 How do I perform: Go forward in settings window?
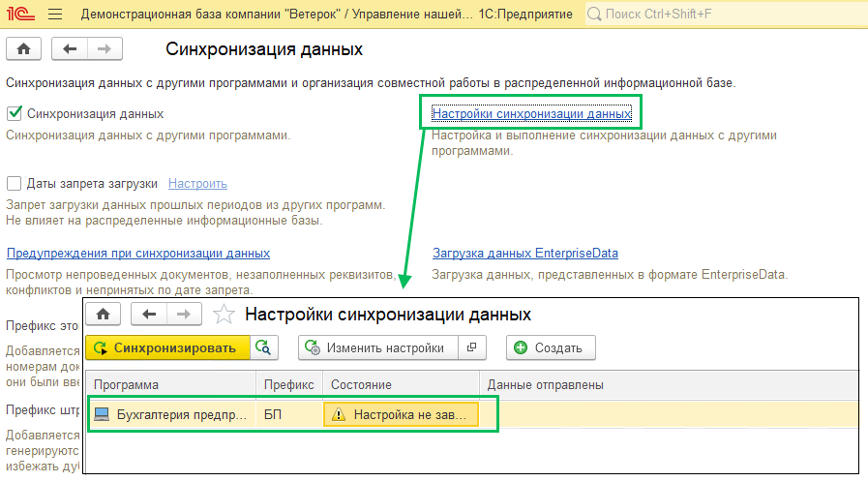(184, 315)
